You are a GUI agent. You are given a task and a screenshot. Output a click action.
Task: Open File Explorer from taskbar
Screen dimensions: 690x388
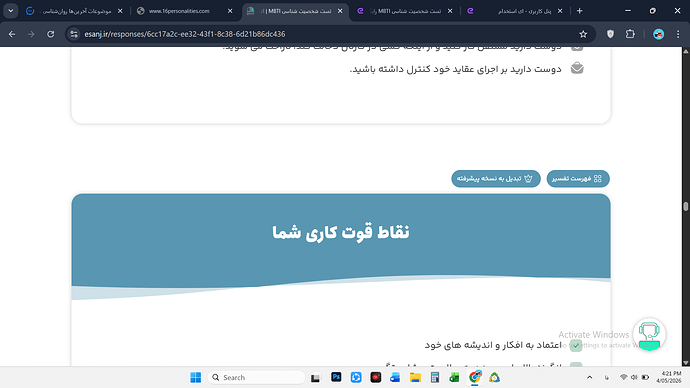(415, 377)
